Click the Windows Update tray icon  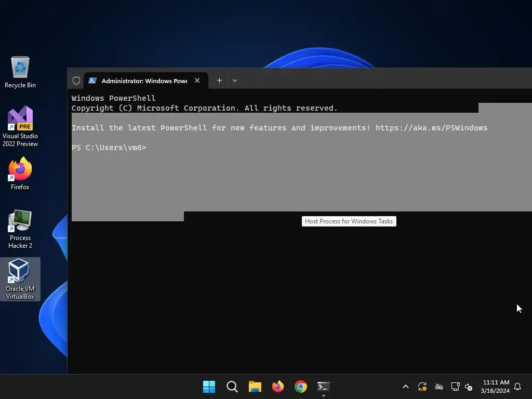422,387
